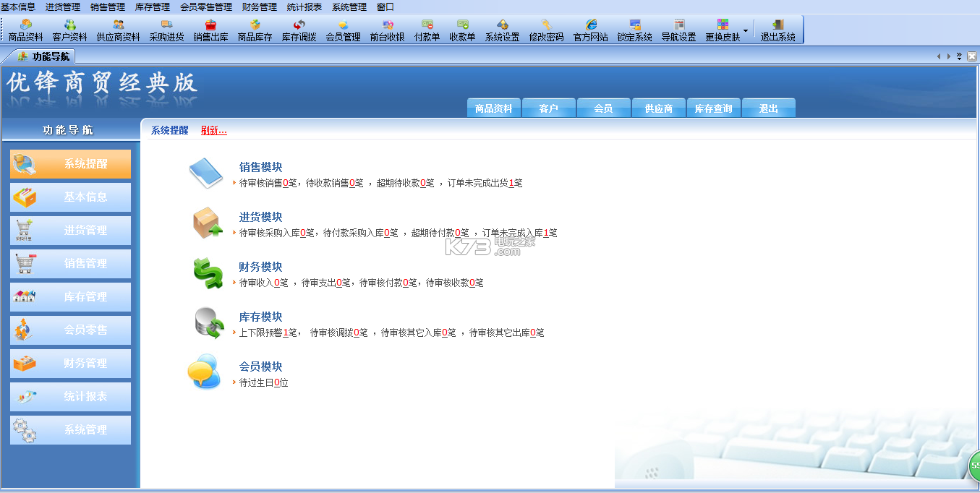The width and height of the screenshot is (980, 493).
Task: Click the 刷新 link
Action: [213, 131]
